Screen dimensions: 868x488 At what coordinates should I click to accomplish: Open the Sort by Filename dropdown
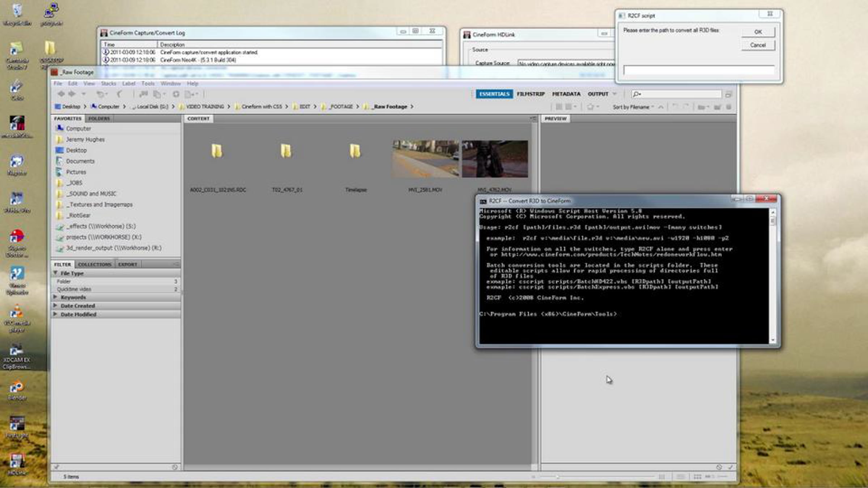point(633,107)
